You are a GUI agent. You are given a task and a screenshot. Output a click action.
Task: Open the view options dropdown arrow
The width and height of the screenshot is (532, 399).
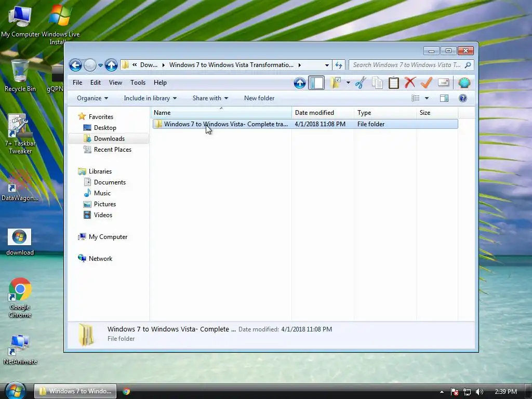427,98
